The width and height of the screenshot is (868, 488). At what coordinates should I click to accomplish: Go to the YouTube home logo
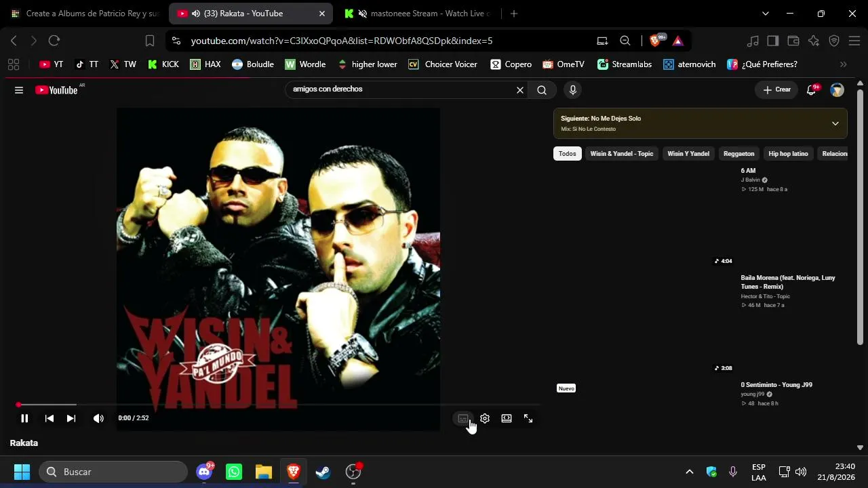coord(57,89)
